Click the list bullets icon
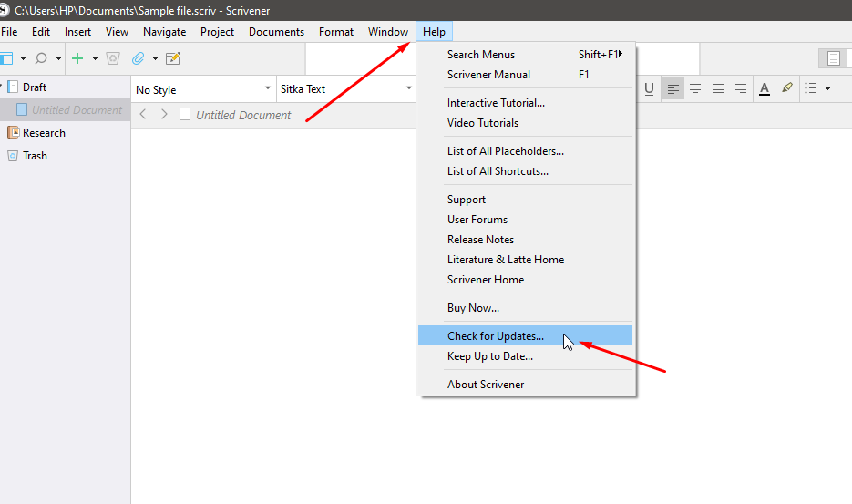The image size is (852, 504). coord(811,88)
